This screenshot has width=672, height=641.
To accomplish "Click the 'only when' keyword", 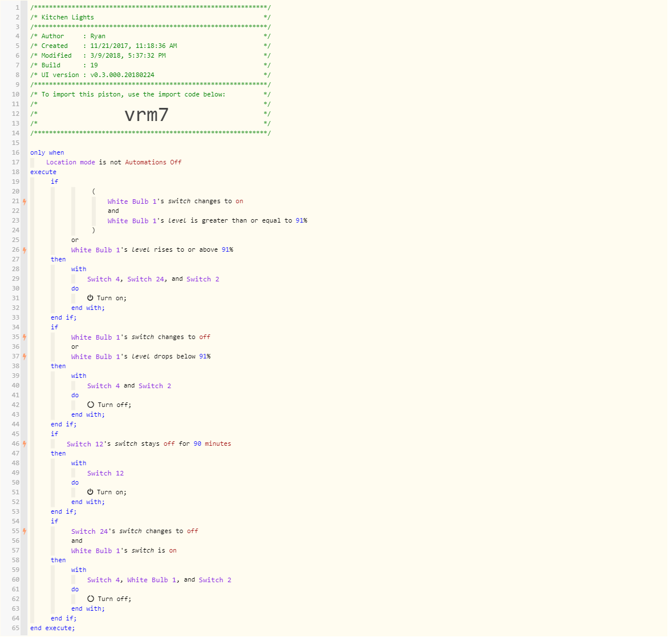I will tap(47, 152).
